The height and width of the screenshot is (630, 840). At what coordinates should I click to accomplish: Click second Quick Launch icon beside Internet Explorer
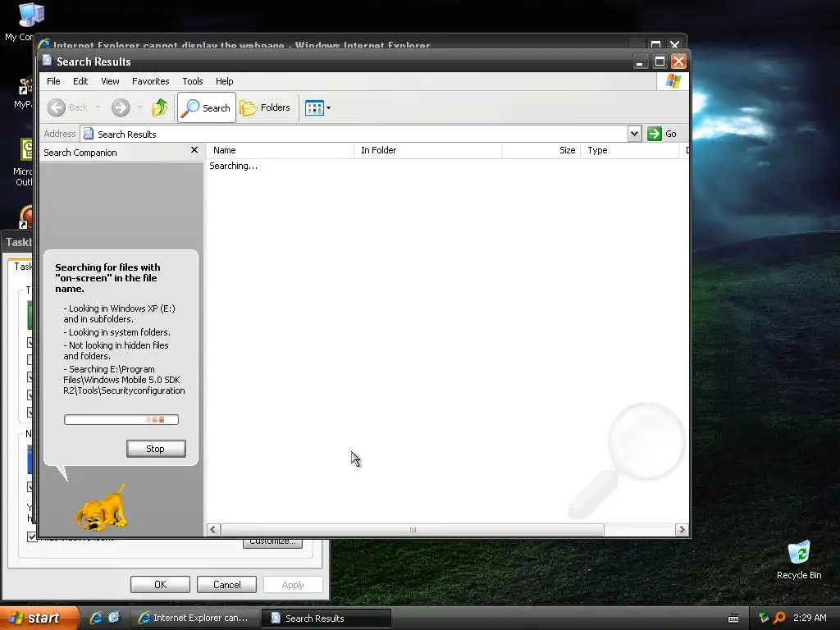click(114, 618)
